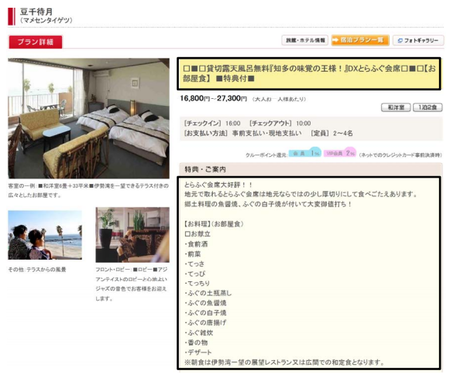Click the □お献立 line
The height and width of the screenshot is (374, 450).
tap(197, 234)
